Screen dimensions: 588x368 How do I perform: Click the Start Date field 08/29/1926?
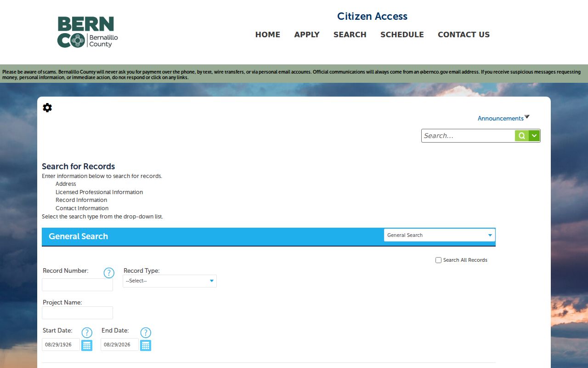tap(61, 345)
